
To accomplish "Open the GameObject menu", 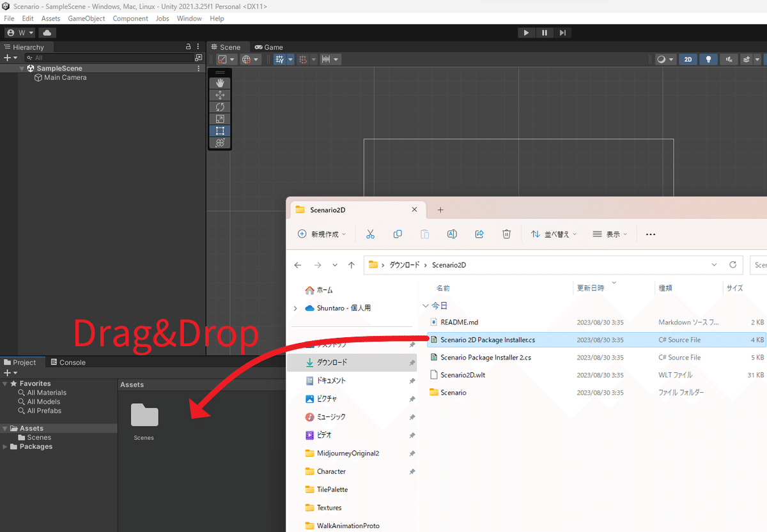I will coord(86,19).
